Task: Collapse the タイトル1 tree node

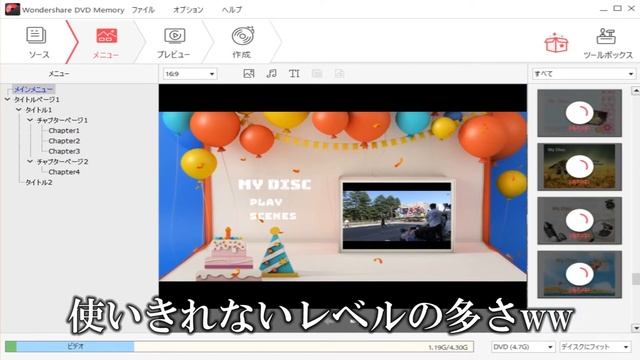Action: click(x=19, y=109)
